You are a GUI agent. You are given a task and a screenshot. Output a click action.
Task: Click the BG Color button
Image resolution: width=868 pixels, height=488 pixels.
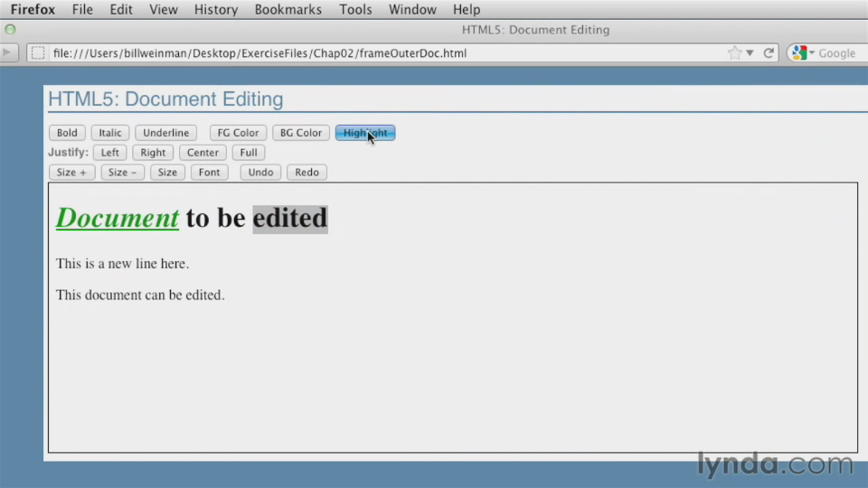300,133
